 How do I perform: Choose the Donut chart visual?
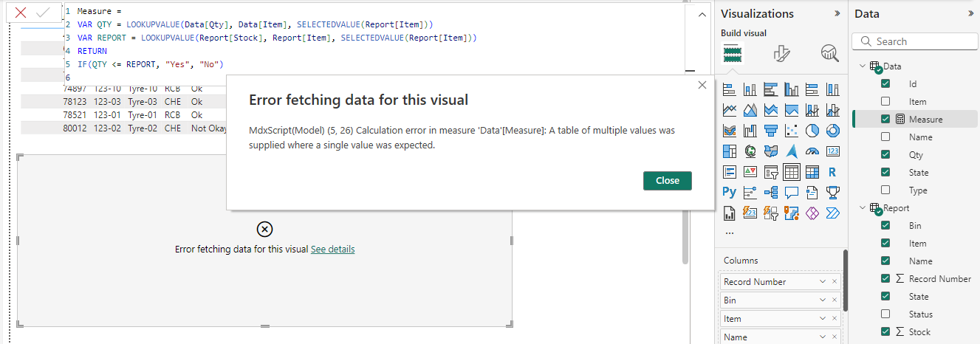(x=833, y=131)
